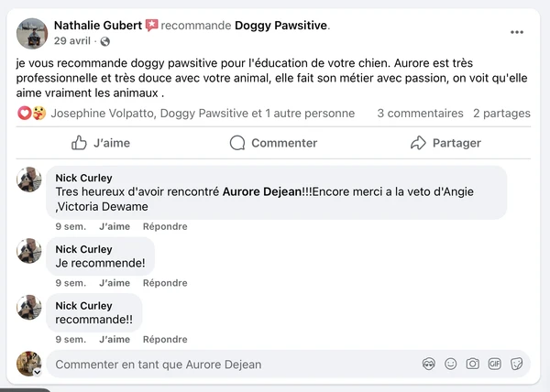Viewport: 550px width, 392px height.
Task: Open the Doggy Pawsitive page link
Action: click(x=280, y=25)
